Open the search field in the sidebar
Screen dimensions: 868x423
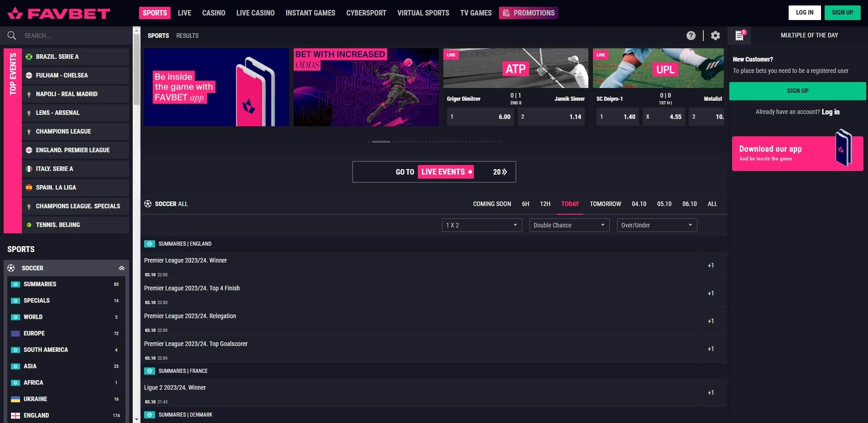68,35
